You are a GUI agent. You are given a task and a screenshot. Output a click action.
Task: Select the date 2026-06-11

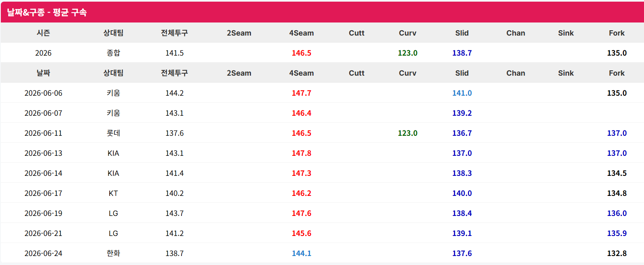click(x=43, y=133)
